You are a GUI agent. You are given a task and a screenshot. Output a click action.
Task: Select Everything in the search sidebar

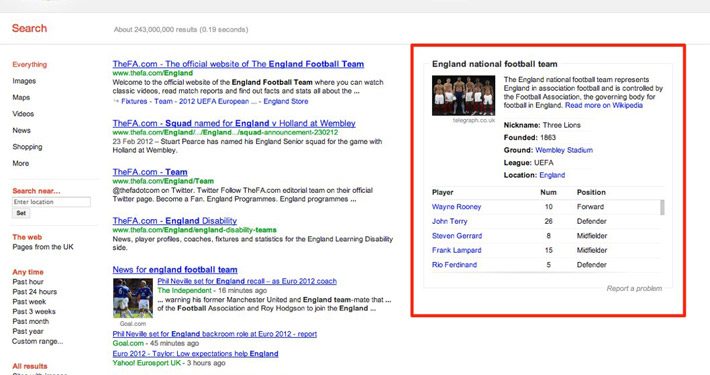30,65
